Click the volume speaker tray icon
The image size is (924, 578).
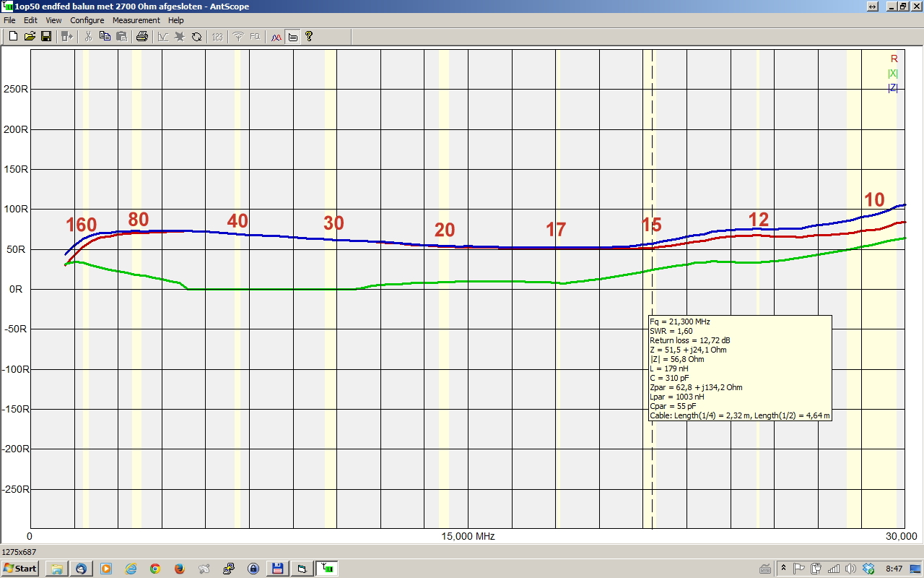[851, 569]
